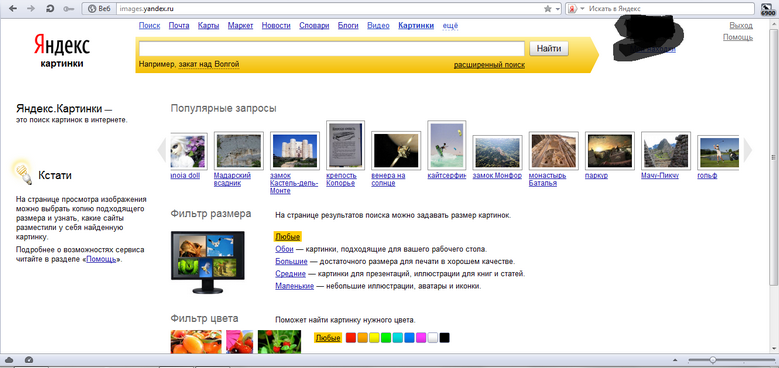Select the Любые color filter option

point(328,338)
